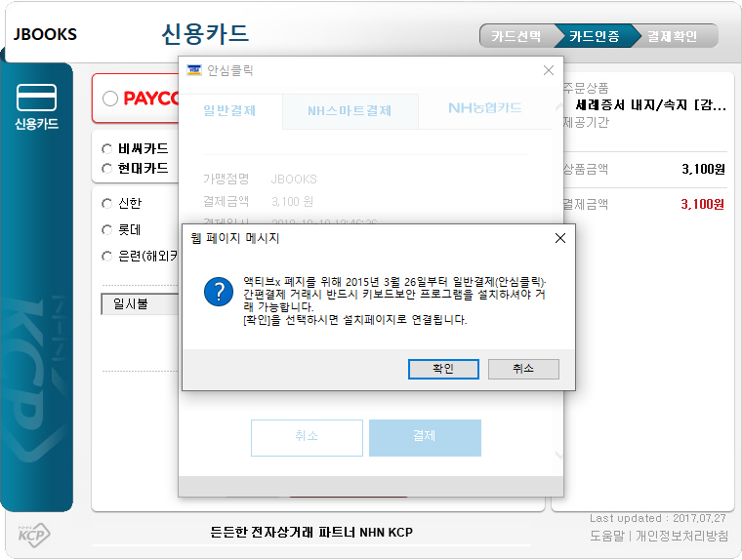The width and height of the screenshot is (742, 560).
Task: Click the question mark icon in dialog
Action: tap(219, 292)
